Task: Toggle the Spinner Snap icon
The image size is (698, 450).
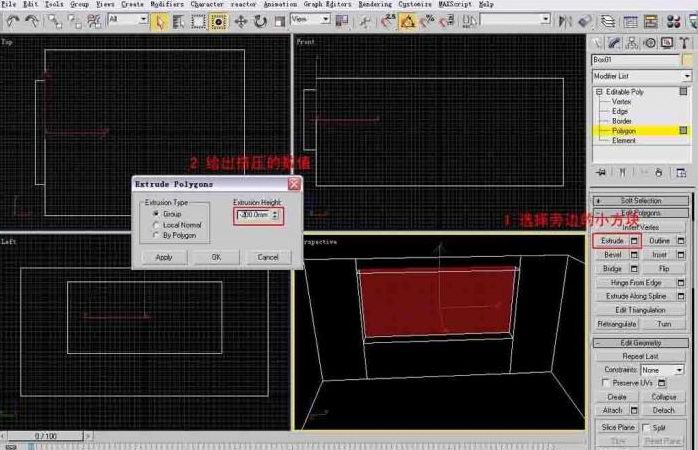Action: pyautogui.click(x=446, y=21)
